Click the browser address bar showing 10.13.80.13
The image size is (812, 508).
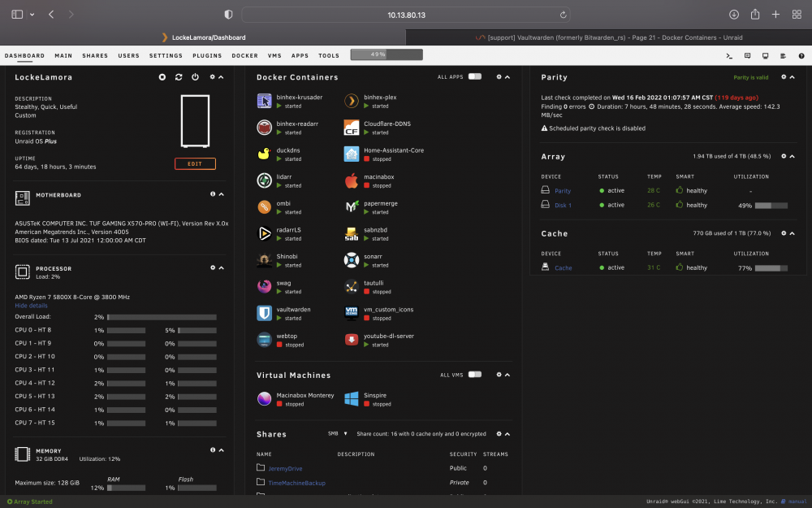(406, 15)
